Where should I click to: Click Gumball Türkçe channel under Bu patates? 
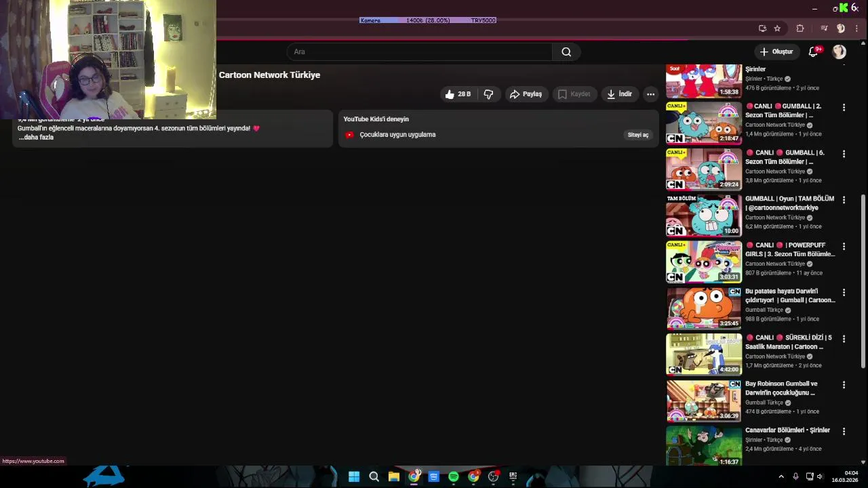tap(764, 310)
